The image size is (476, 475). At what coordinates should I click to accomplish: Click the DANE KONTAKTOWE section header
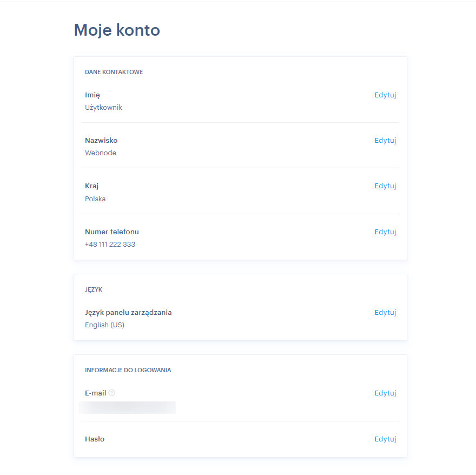(114, 72)
